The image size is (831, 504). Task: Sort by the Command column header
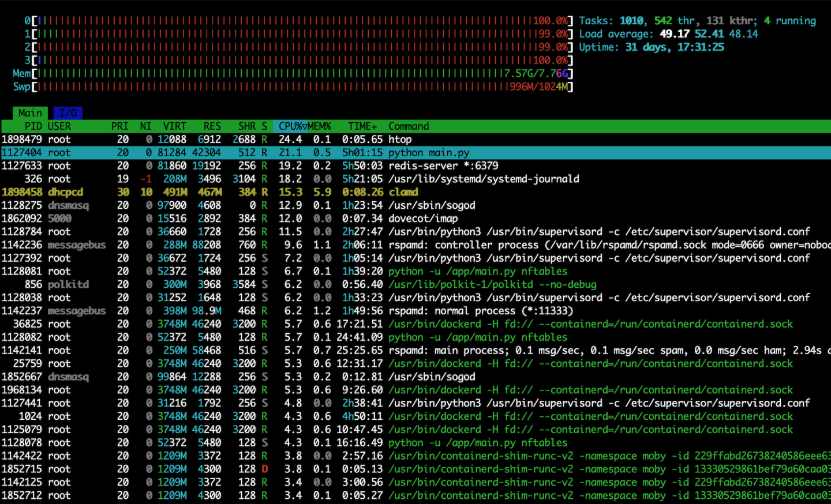409,126
